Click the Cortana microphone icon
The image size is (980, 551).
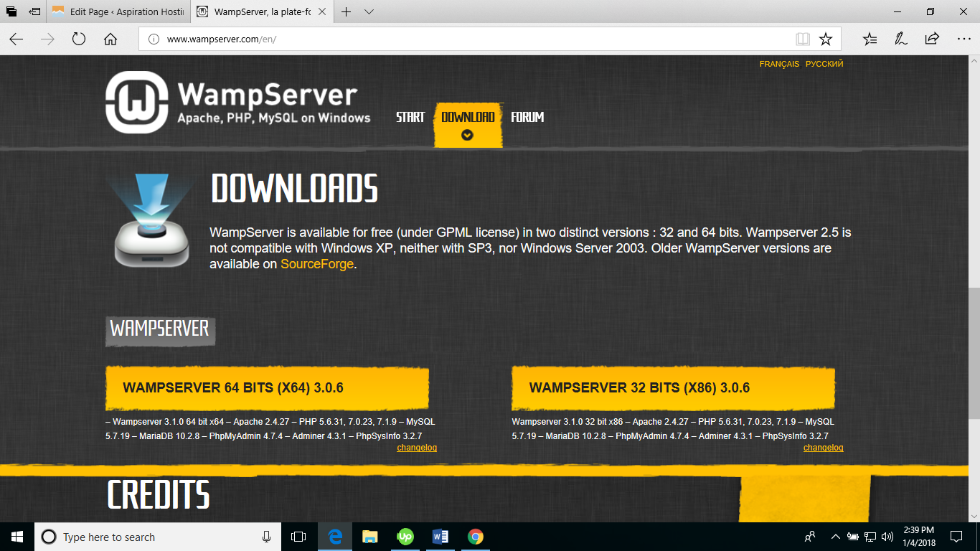pos(266,537)
